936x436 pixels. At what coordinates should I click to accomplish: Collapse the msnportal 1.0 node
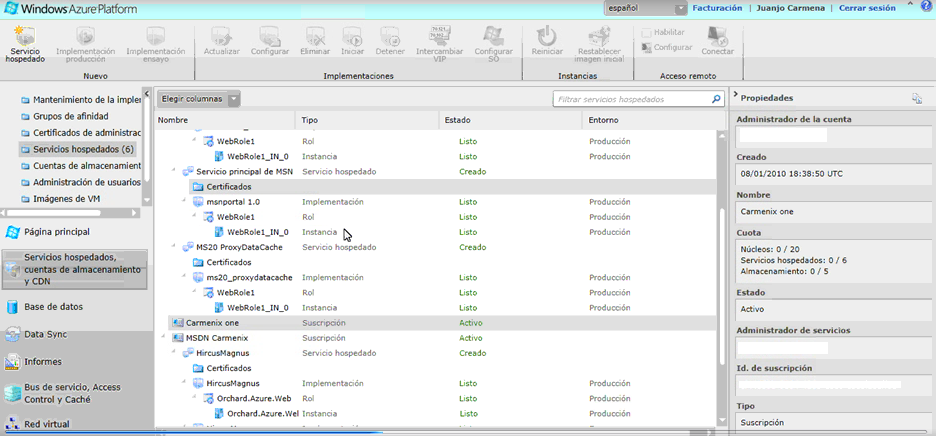[185, 202]
